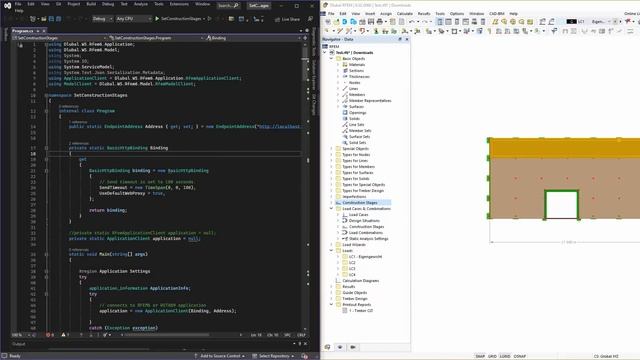Click the black load case color swatch LC1
This screenshot has width=640, height=360.
[x=571, y=22]
